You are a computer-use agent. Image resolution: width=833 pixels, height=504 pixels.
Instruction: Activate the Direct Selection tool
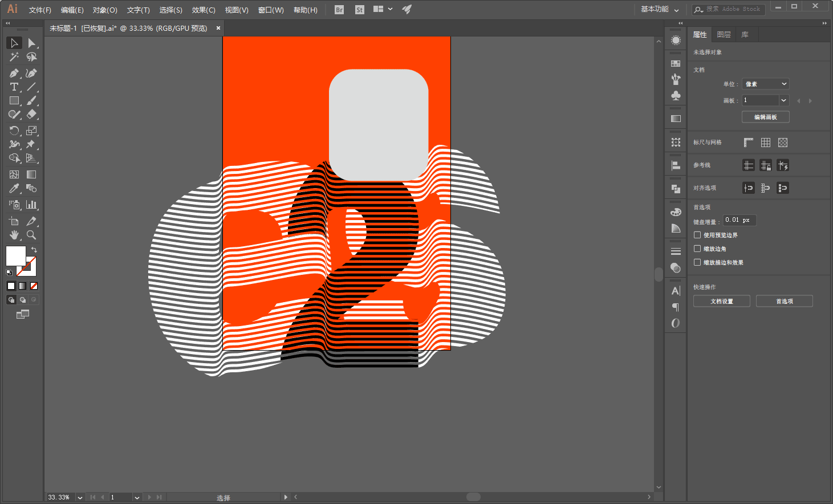pyautogui.click(x=31, y=43)
